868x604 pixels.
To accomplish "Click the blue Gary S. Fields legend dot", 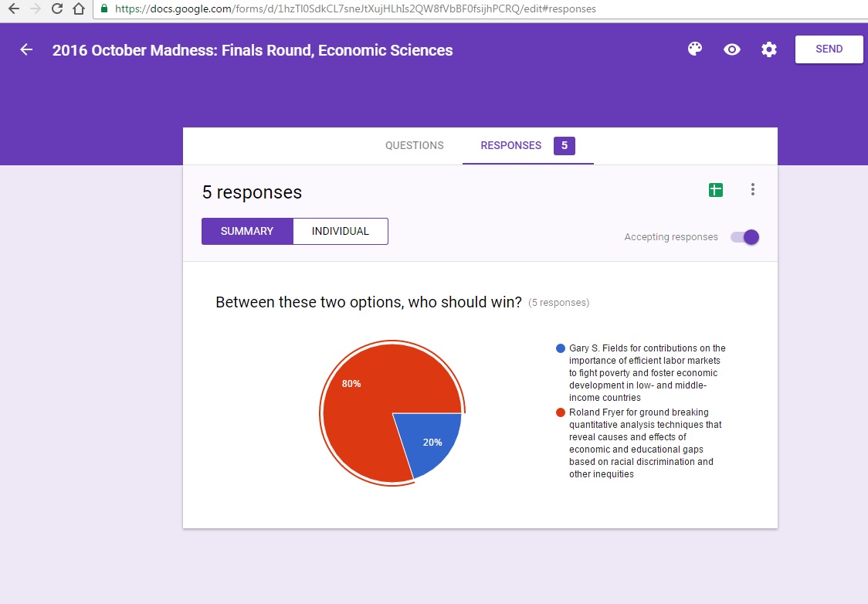I will coord(561,348).
